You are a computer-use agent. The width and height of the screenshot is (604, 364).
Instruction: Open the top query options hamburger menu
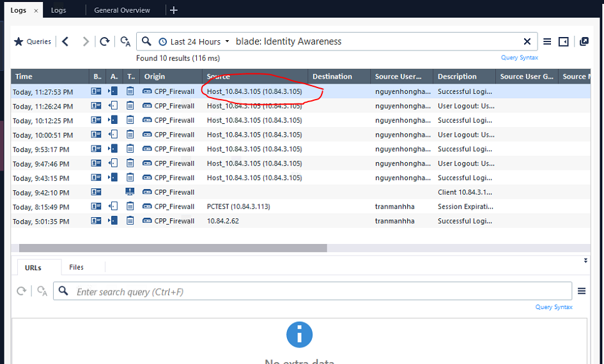click(547, 42)
